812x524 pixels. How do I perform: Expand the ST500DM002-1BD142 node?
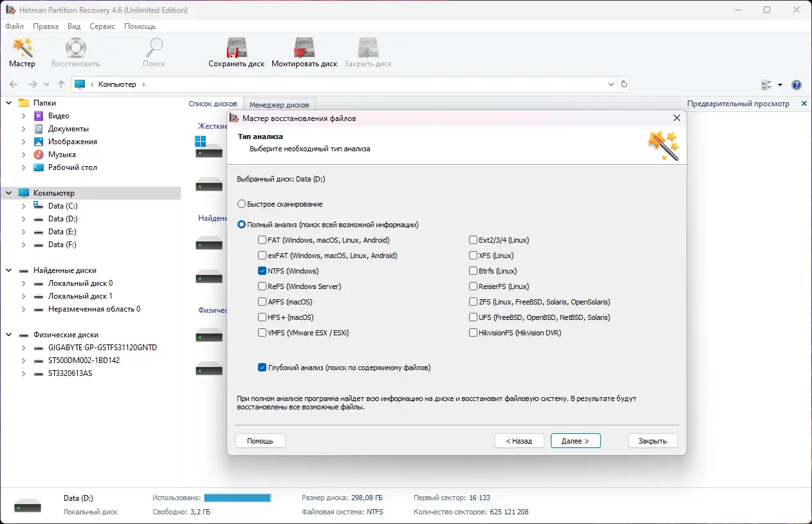tap(24, 360)
